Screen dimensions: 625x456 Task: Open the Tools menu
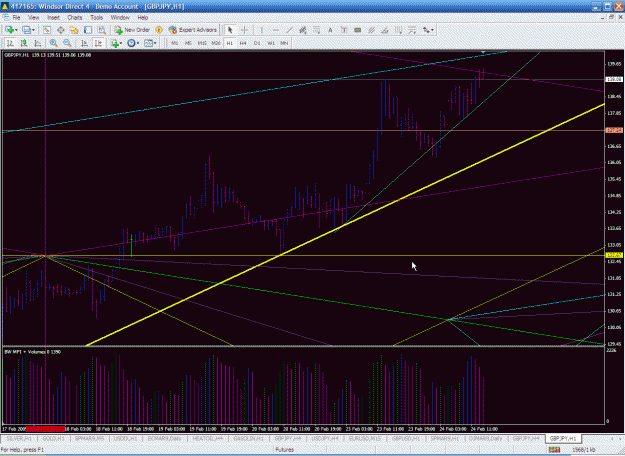[x=96, y=18]
